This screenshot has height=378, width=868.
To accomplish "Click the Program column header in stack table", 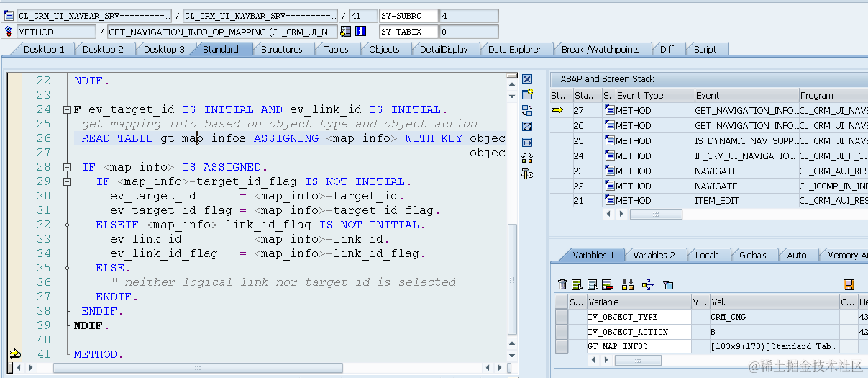I will (x=833, y=95).
